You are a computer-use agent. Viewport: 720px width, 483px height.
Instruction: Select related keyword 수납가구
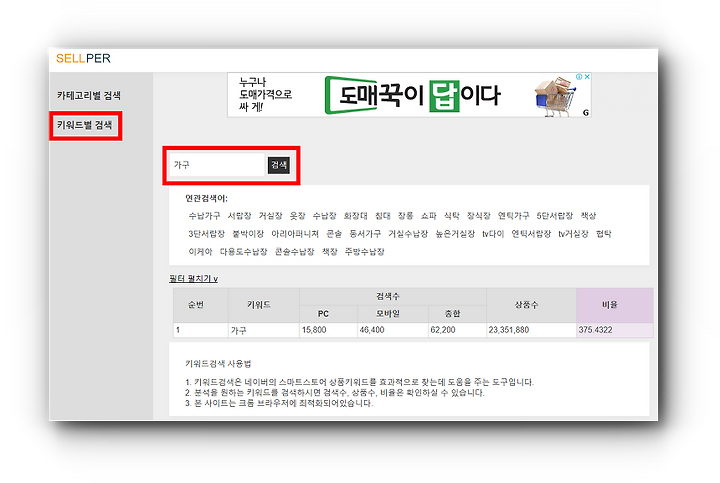point(204,216)
